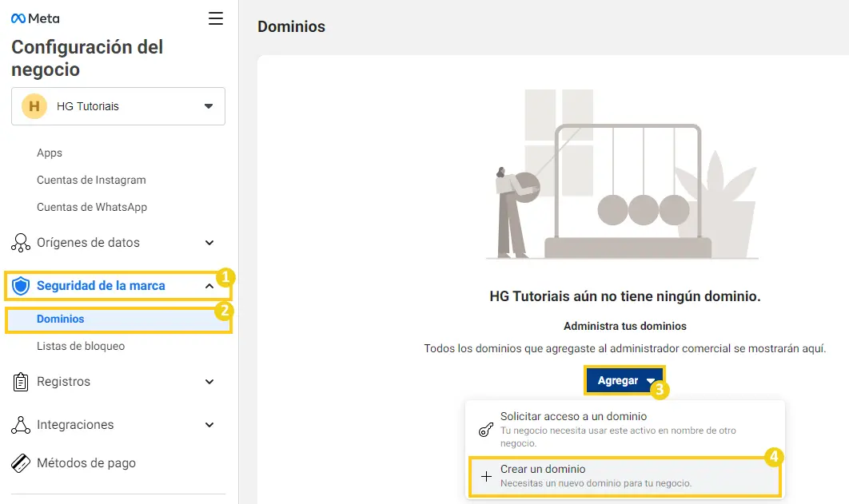Expand the Orígenes de datos section chevron

(x=209, y=243)
